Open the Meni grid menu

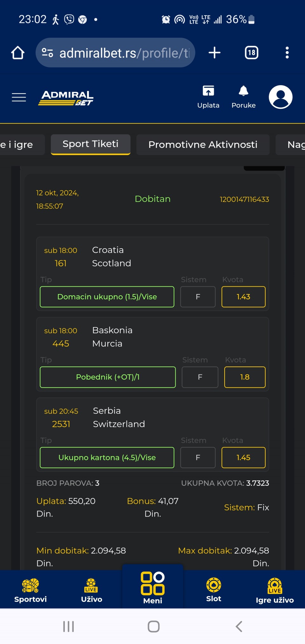coord(153,587)
